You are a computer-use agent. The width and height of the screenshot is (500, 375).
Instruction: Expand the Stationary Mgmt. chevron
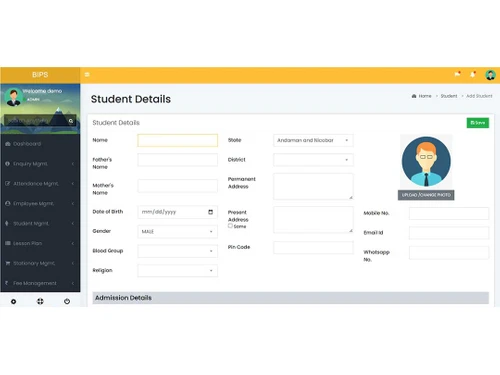[x=73, y=263]
